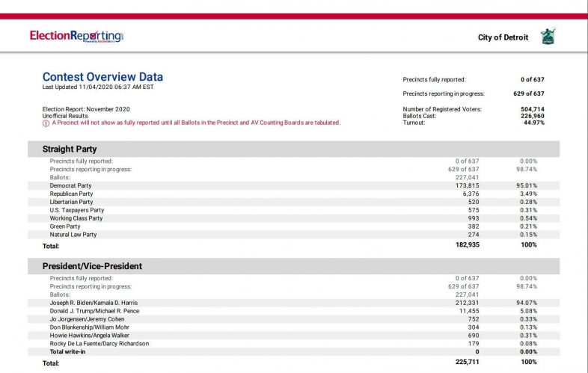The width and height of the screenshot is (588, 373).
Task: Collapse the President/Vice-President section header
Action: coord(293,265)
